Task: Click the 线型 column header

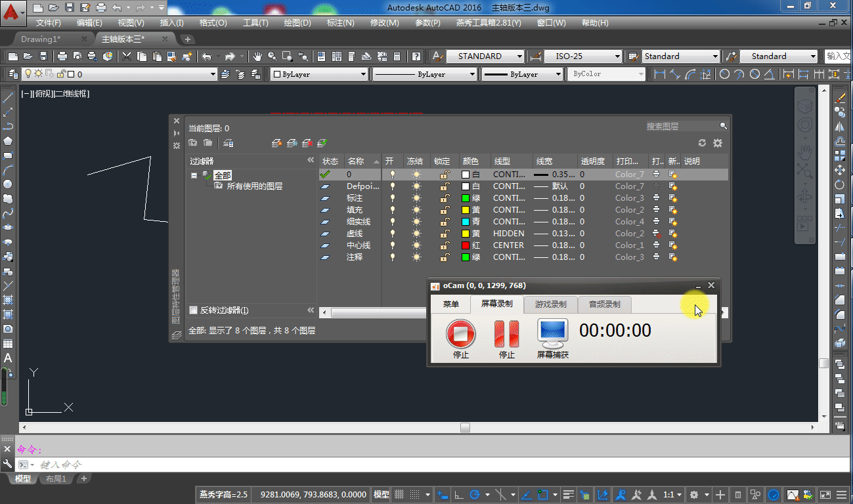Action: tap(512, 161)
